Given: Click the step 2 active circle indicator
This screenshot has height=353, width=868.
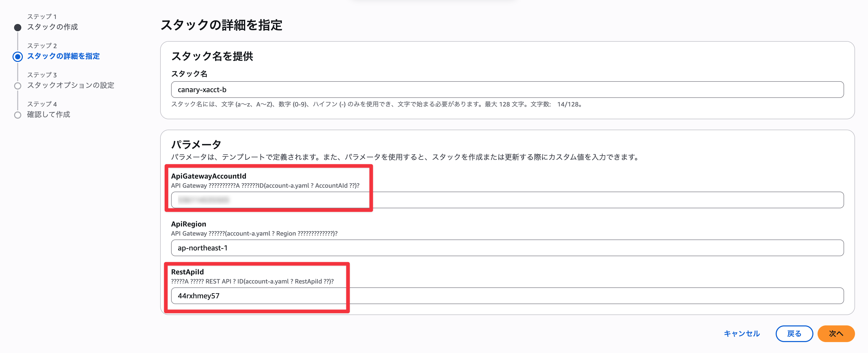Looking at the screenshot, I should click(x=17, y=56).
